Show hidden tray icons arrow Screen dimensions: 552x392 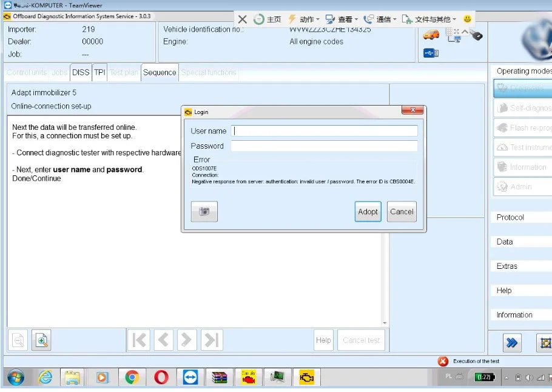507,378
